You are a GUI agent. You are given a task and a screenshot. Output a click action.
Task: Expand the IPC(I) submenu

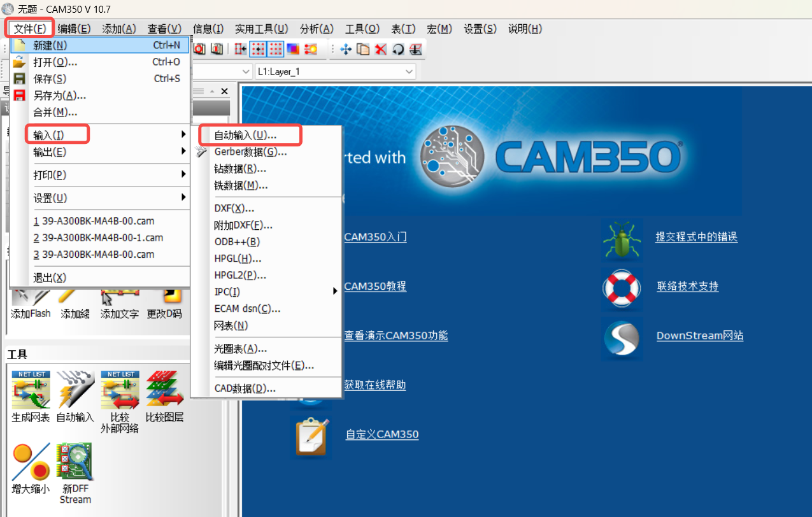(266, 292)
